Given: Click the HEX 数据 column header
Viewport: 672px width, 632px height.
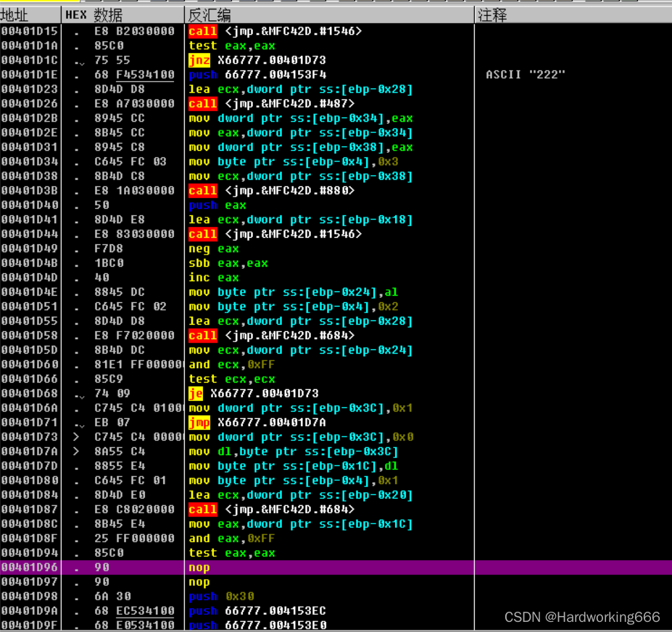Looking at the screenshot, I should click(123, 15).
